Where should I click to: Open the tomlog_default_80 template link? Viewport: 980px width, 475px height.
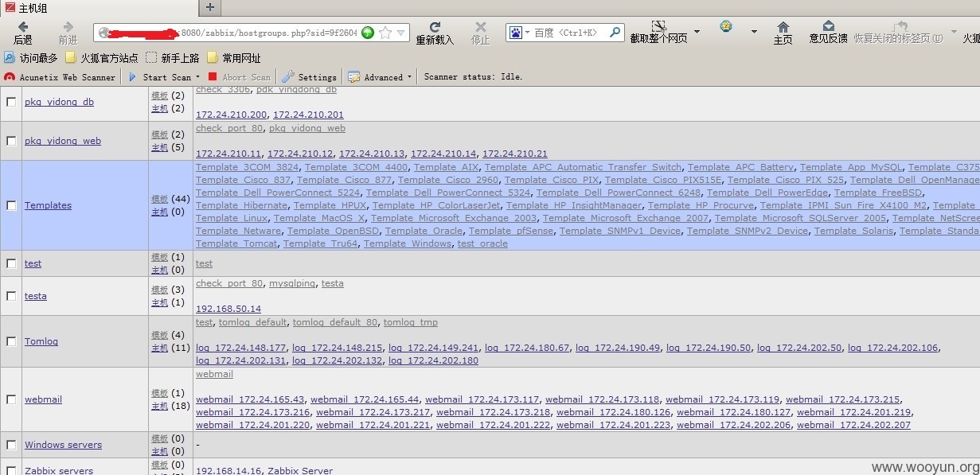(335, 322)
